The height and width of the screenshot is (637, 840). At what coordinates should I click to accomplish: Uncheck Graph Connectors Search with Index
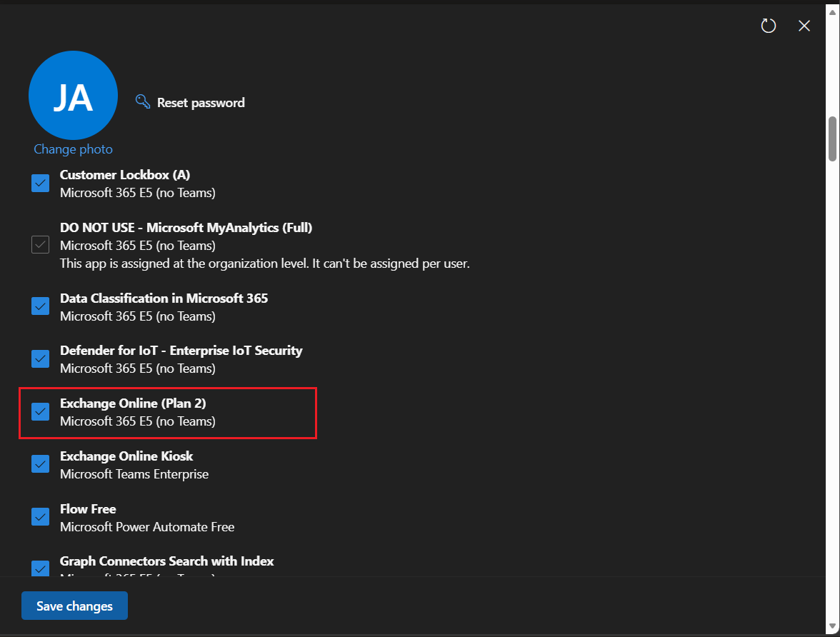click(40, 568)
